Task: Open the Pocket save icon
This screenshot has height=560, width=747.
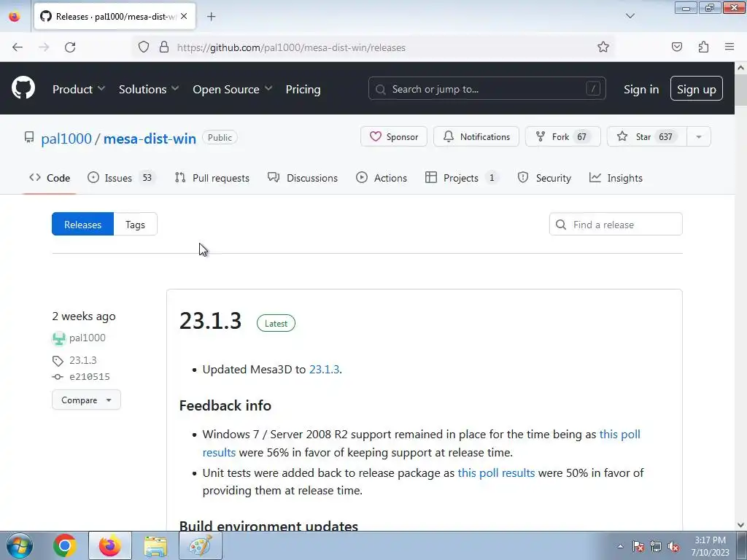Action: click(676, 47)
